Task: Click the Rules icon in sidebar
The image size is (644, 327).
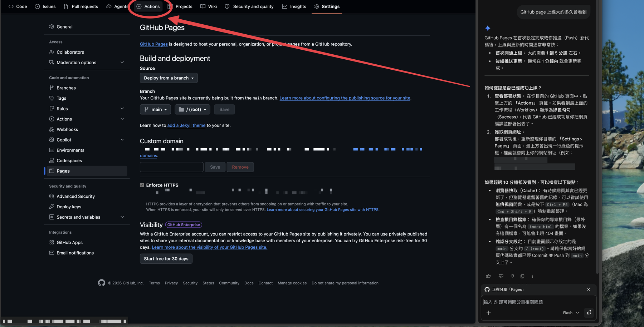Action: 52,109
